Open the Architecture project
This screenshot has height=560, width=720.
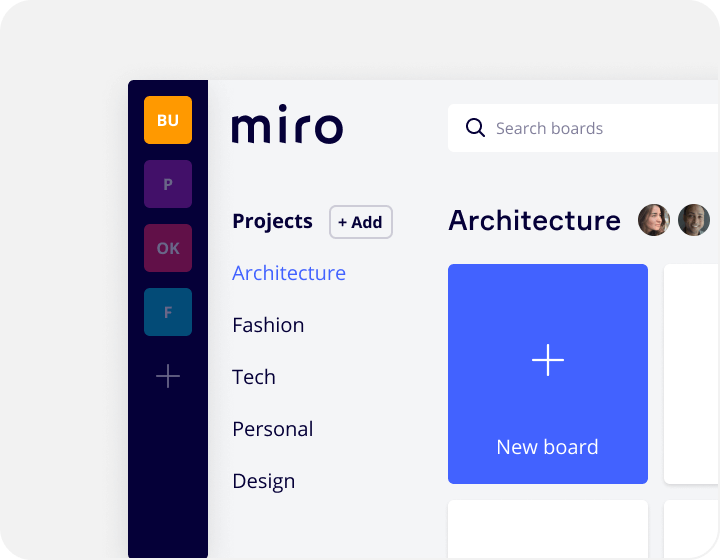tap(289, 273)
